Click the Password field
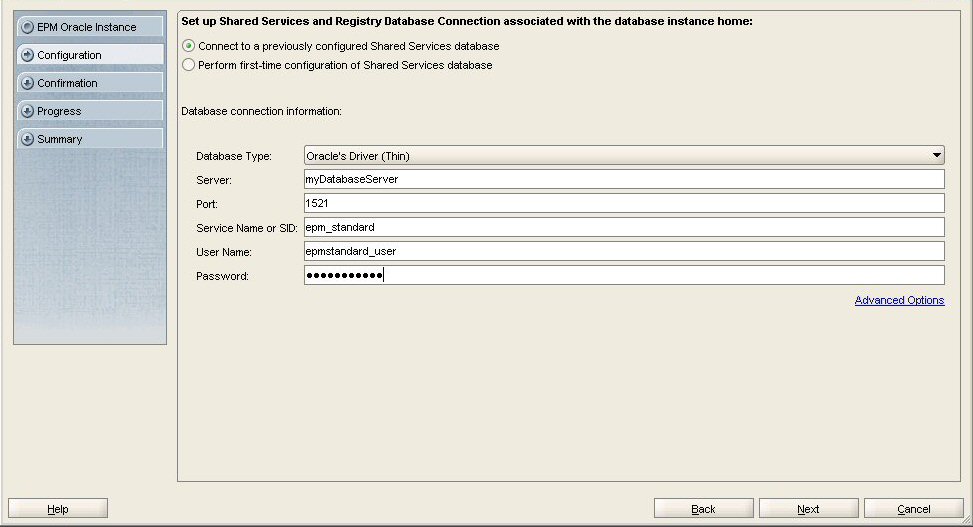Viewport: 973px width, 527px height. pos(624,275)
